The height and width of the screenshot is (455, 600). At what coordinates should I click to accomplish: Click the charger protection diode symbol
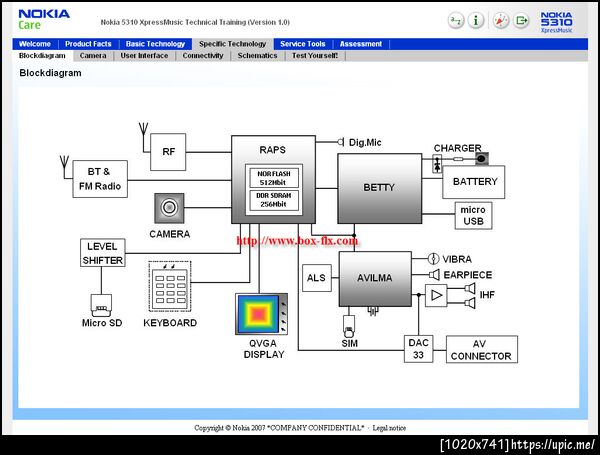pyautogui.click(x=437, y=164)
